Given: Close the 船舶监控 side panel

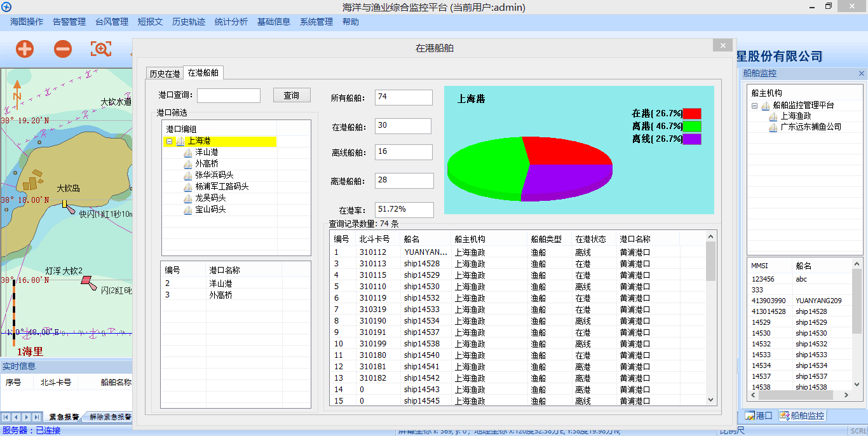Looking at the screenshot, I should (862, 74).
